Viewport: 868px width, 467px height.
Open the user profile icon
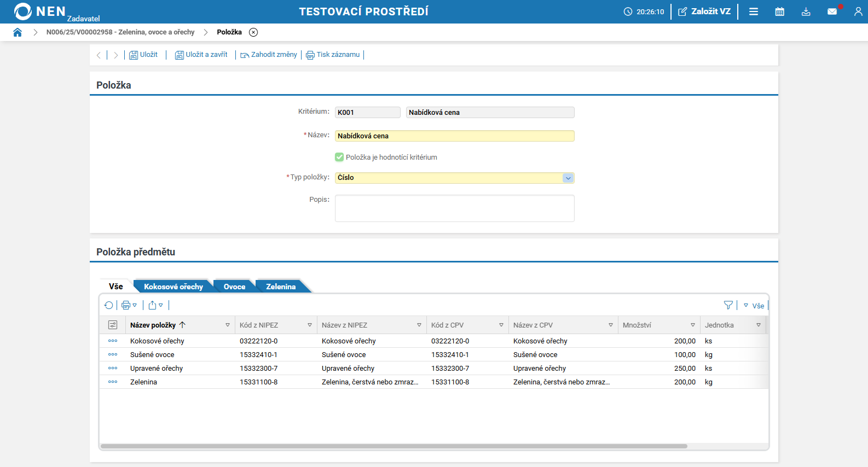858,11
